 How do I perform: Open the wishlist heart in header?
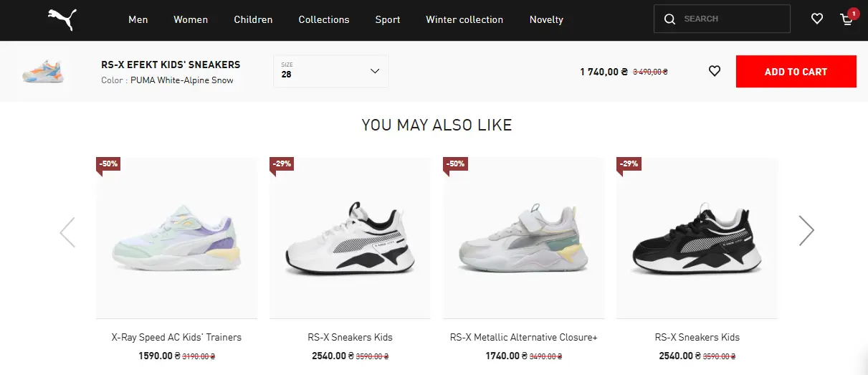coord(817,19)
